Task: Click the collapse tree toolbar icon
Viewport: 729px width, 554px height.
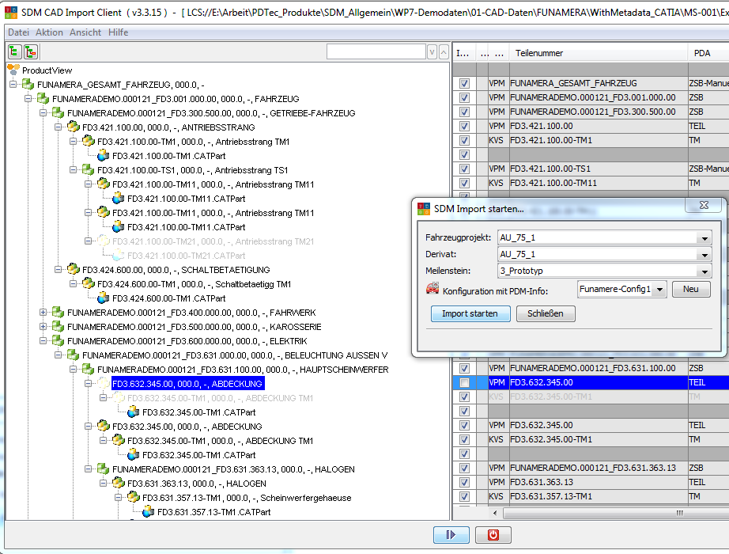Action: (x=31, y=52)
